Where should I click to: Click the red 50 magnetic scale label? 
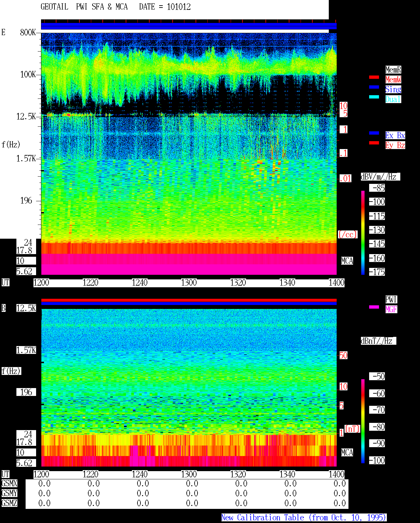pos(343,355)
